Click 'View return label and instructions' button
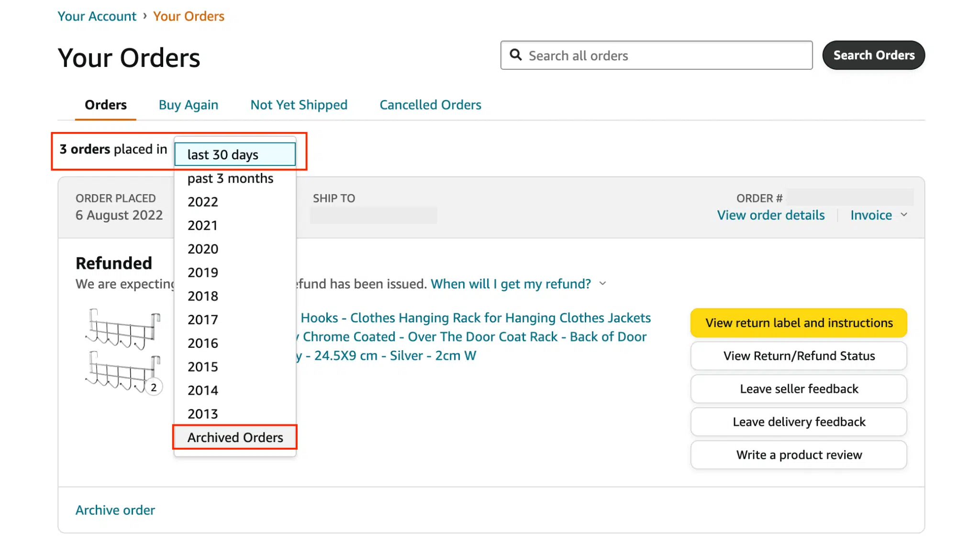This screenshot has width=980, height=542. click(x=799, y=323)
